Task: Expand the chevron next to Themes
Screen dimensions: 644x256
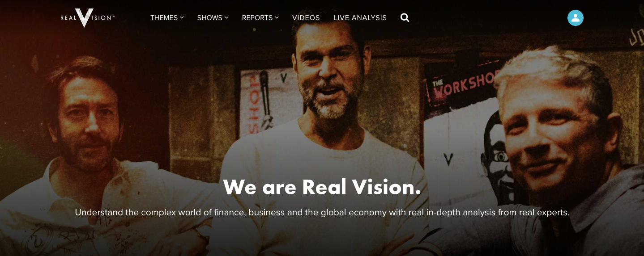Action: [182, 17]
